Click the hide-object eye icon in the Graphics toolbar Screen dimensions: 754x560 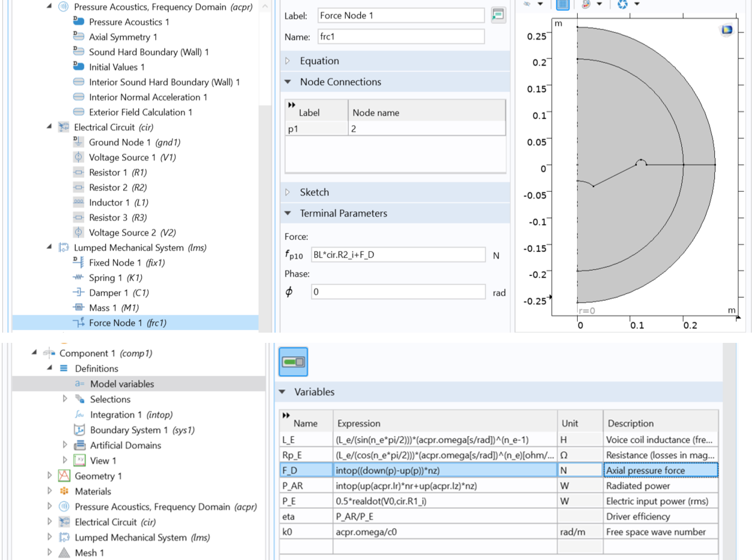(527, 4)
